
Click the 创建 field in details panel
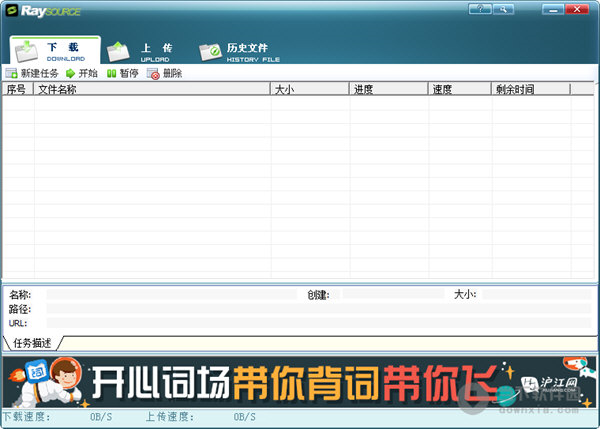(393, 294)
